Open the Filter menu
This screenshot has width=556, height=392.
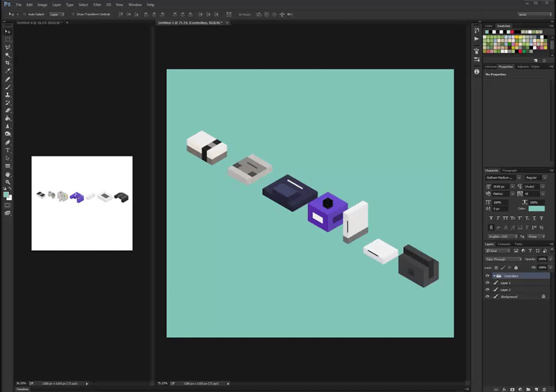(97, 5)
